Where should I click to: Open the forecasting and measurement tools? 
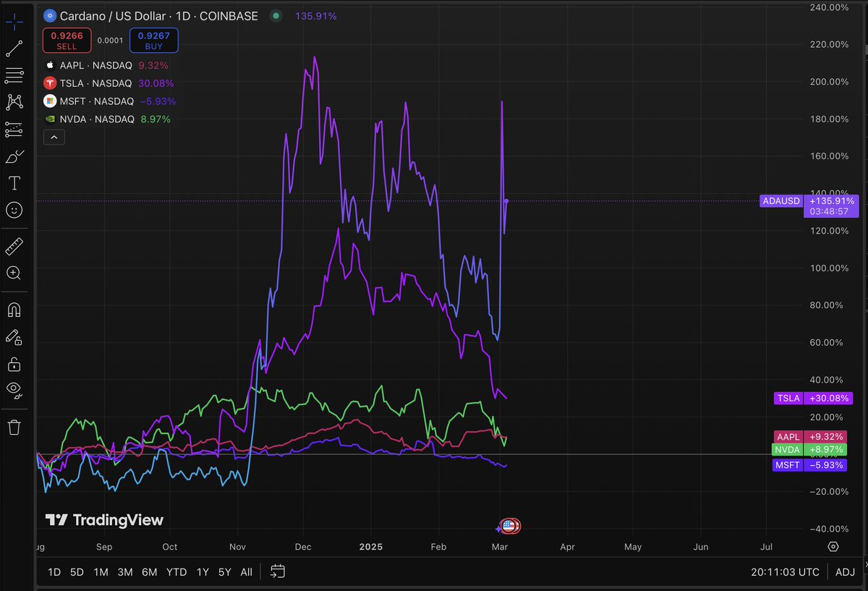pos(14,129)
